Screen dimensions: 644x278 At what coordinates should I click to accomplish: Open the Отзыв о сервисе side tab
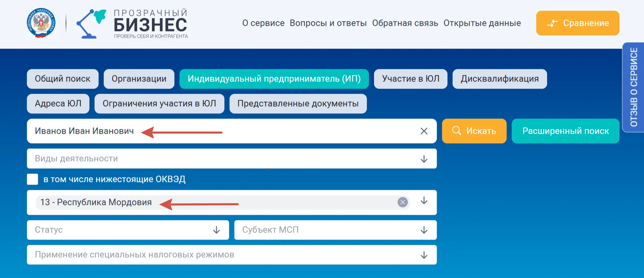pos(633,87)
